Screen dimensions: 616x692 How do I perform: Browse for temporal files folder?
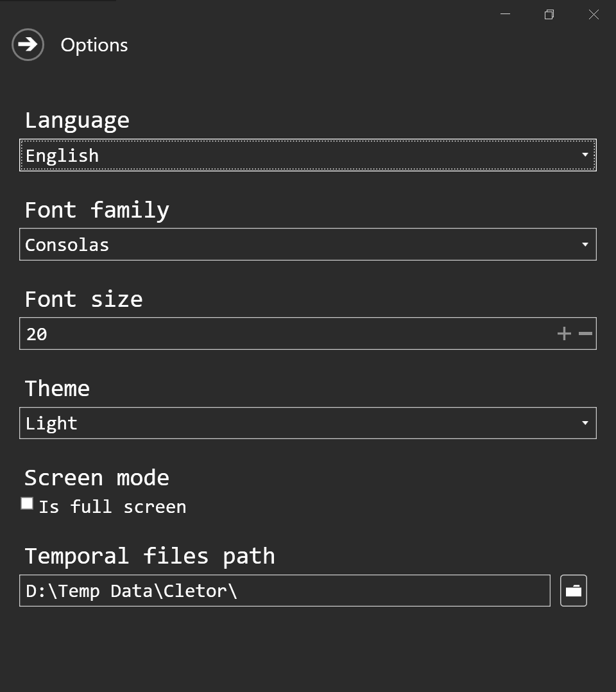(x=573, y=591)
